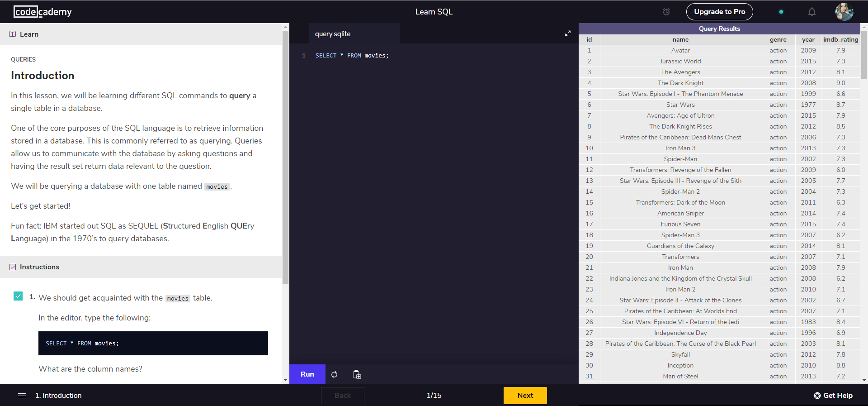Open Get Help
This screenshot has height=406, width=868.
[833, 396]
